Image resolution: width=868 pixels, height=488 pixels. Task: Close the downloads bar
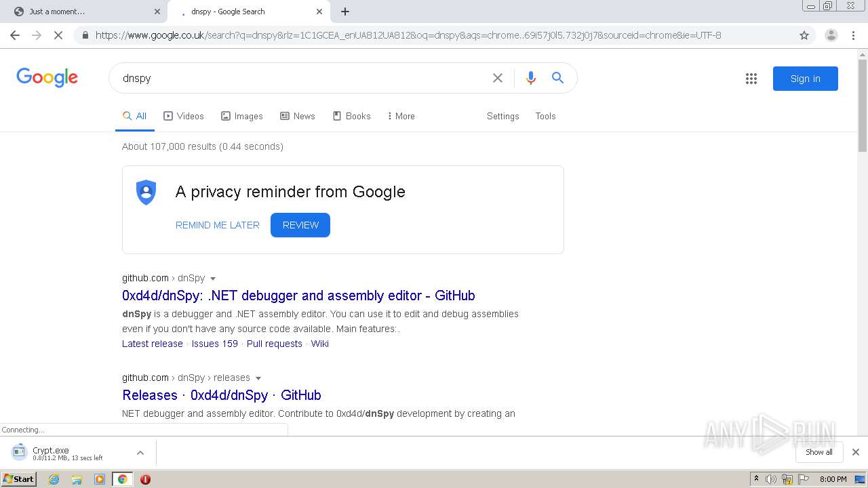(856, 452)
